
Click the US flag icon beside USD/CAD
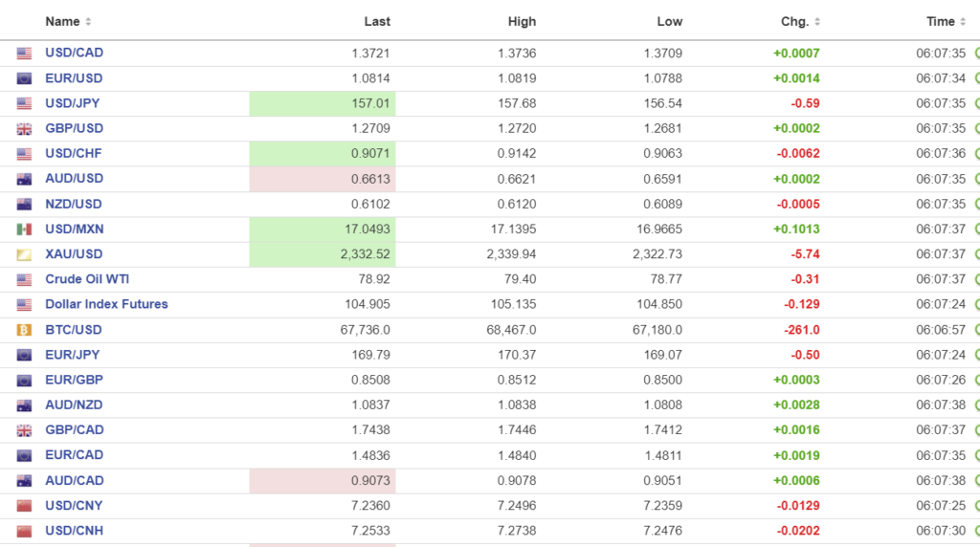click(24, 54)
